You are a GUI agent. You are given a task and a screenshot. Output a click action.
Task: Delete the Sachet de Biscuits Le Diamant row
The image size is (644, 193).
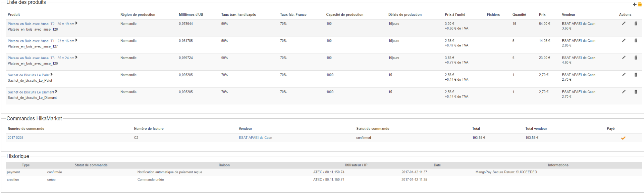636,92
